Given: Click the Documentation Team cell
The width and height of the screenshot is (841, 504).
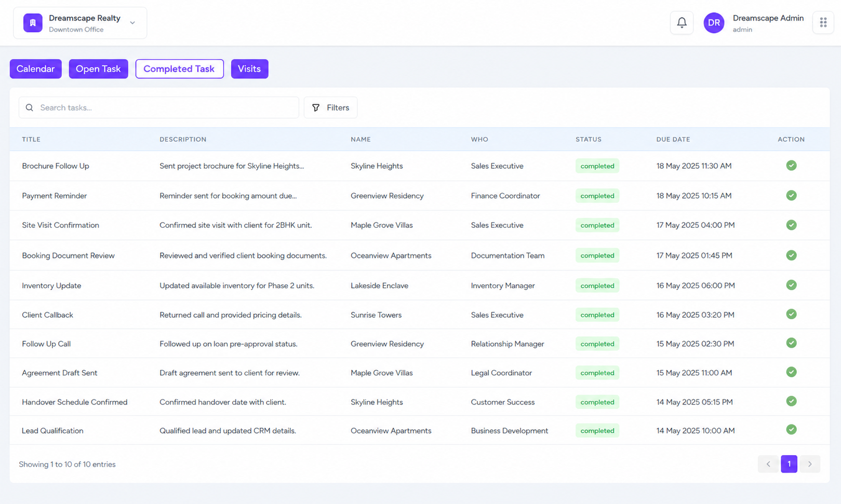Looking at the screenshot, I should [x=508, y=255].
